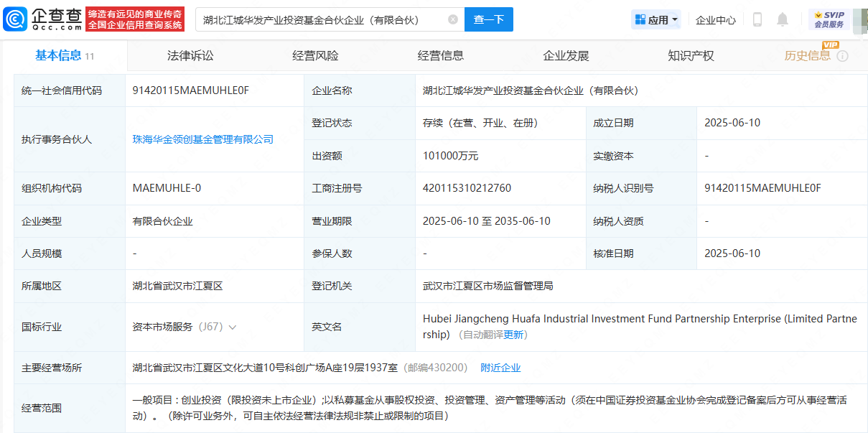This screenshot has width=868, height=433.
Task: Select the 统一社会信用代码 value 91420115MAEMUHLE0F
Action: pos(191,90)
